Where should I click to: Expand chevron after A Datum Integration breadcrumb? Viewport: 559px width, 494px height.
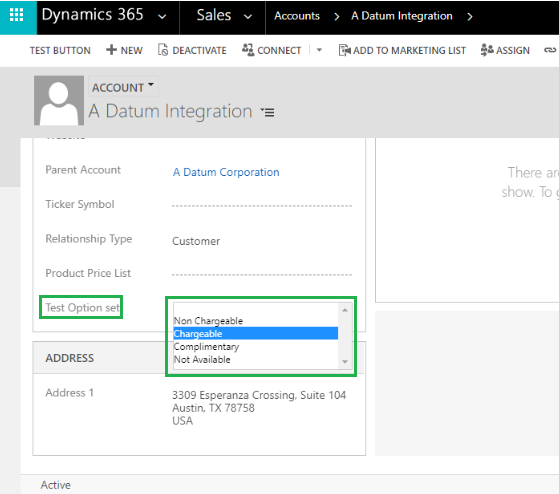pos(470,16)
